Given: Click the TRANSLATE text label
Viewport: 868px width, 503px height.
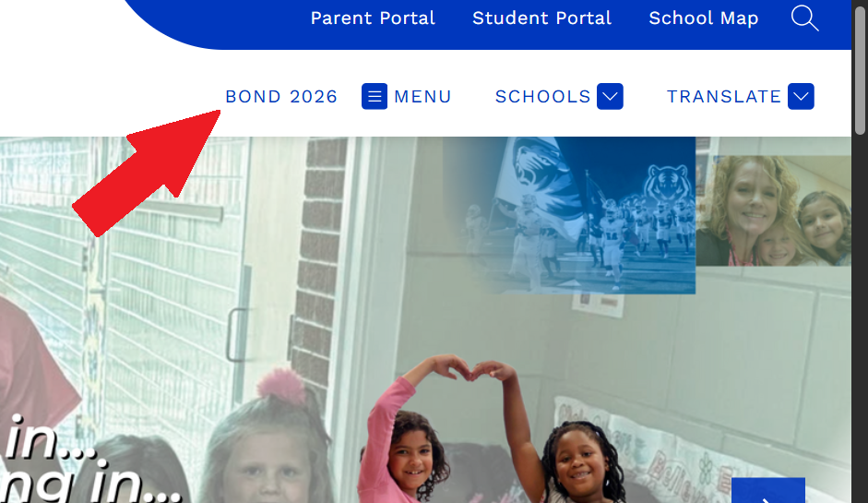Looking at the screenshot, I should 723,96.
